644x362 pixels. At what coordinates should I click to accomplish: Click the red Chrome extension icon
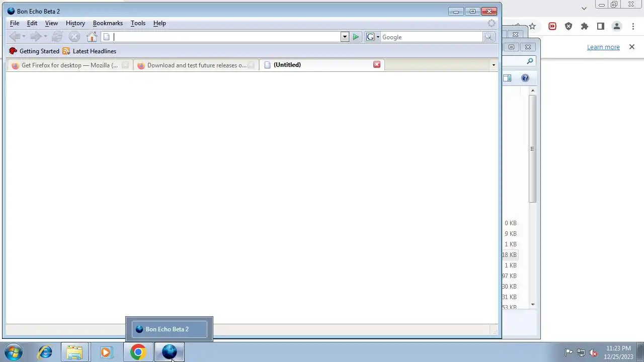coord(552,26)
